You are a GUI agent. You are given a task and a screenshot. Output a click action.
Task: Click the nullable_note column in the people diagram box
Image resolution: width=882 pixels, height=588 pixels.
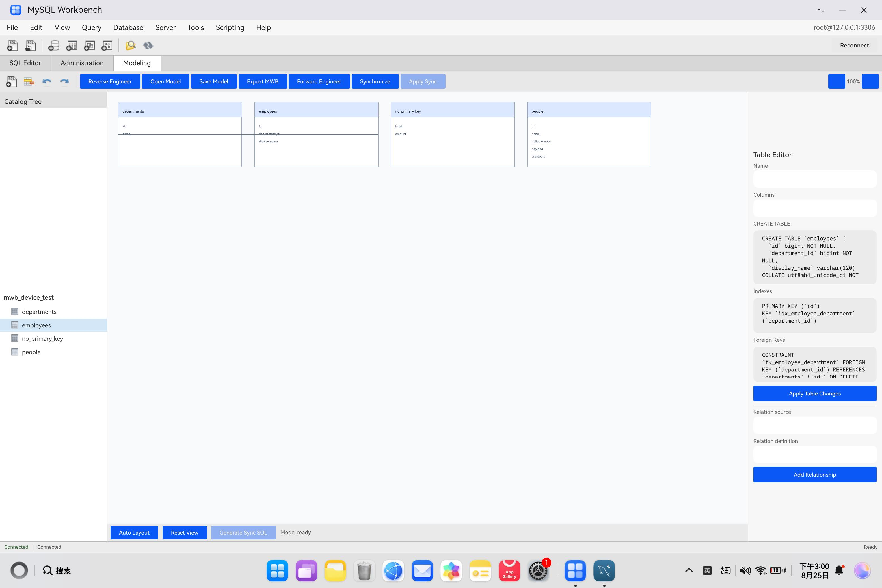(x=541, y=141)
